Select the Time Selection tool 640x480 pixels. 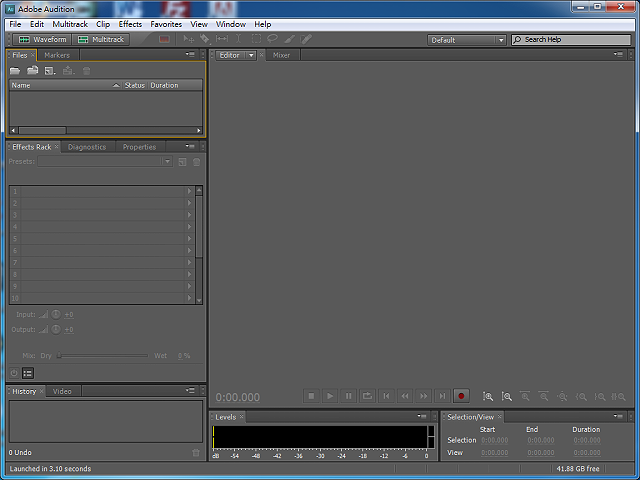(x=238, y=39)
